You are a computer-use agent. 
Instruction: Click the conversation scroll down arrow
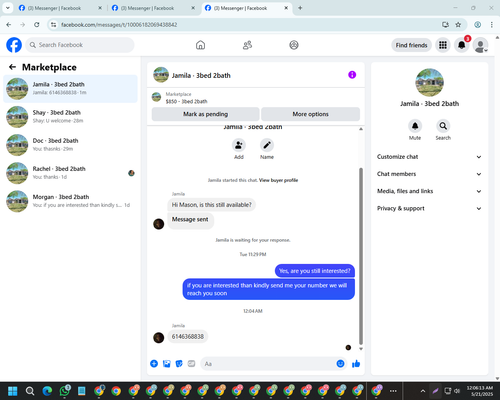click(361, 349)
